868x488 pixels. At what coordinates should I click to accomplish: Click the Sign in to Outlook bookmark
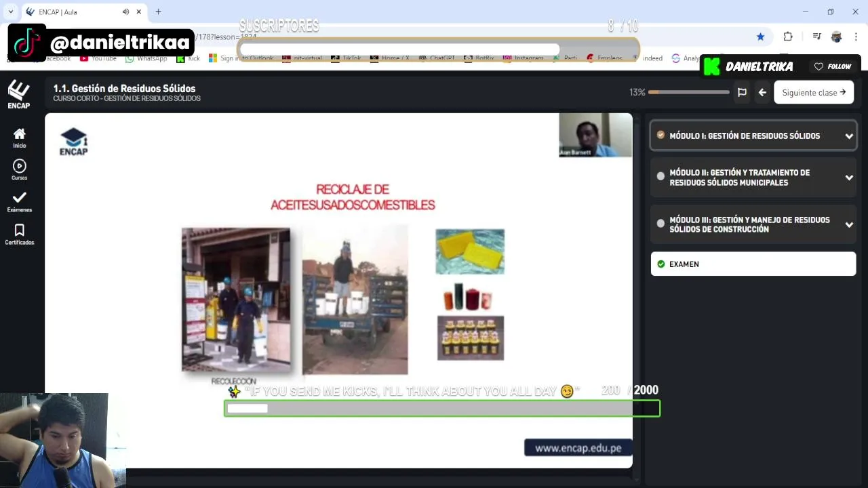click(241, 58)
